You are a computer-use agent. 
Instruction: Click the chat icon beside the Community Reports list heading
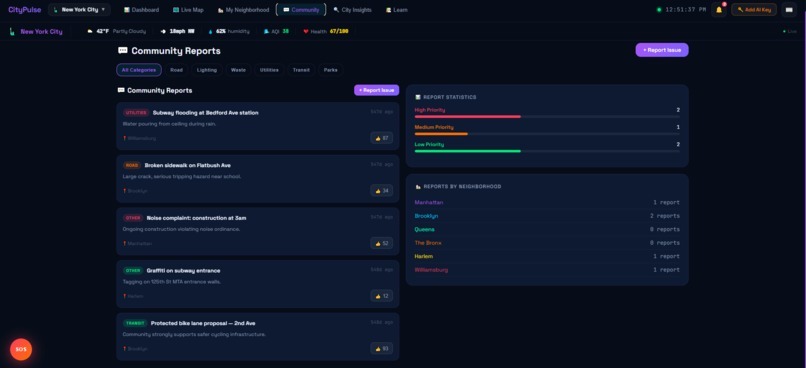(x=121, y=90)
